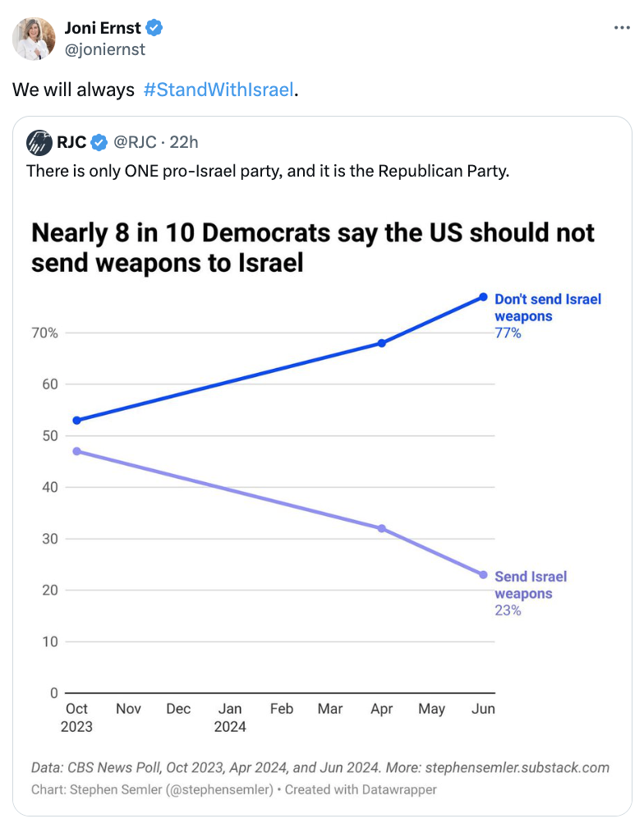Click RJC's blue verified checkmark
Viewport: 644px width, 828px height.
[99, 143]
